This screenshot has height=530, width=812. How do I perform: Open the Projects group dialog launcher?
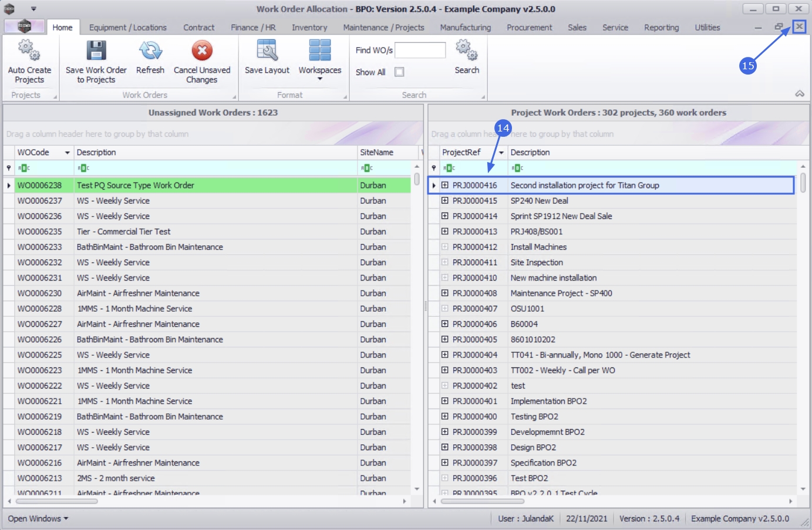pos(55,97)
